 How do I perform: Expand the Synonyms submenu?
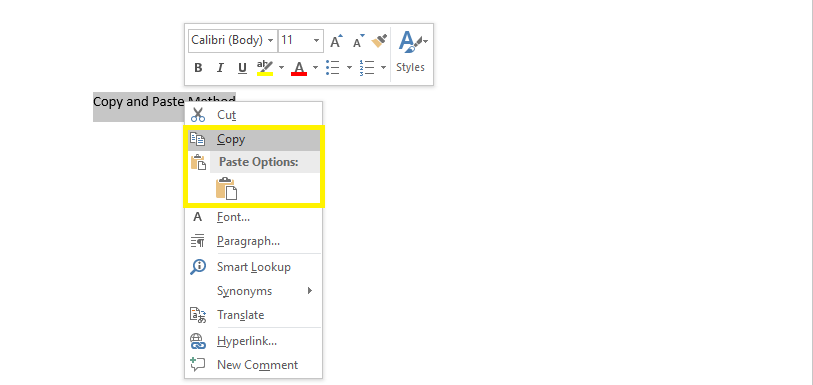point(254,291)
